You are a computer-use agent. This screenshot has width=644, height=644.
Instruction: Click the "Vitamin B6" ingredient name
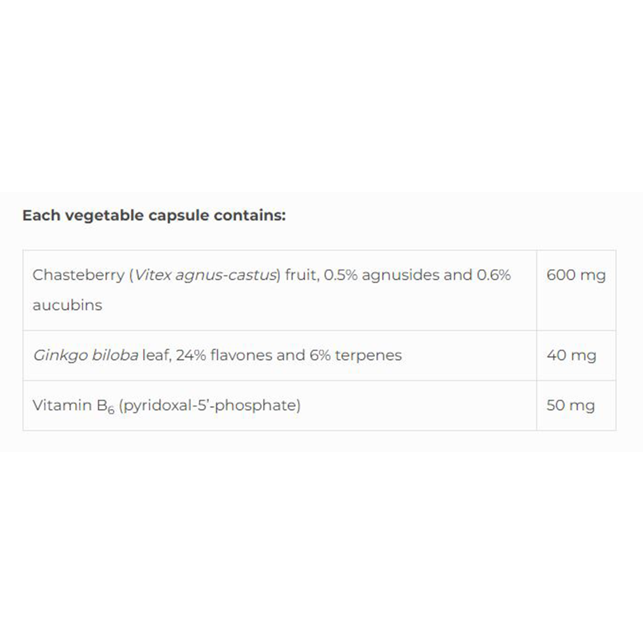coord(73,406)
